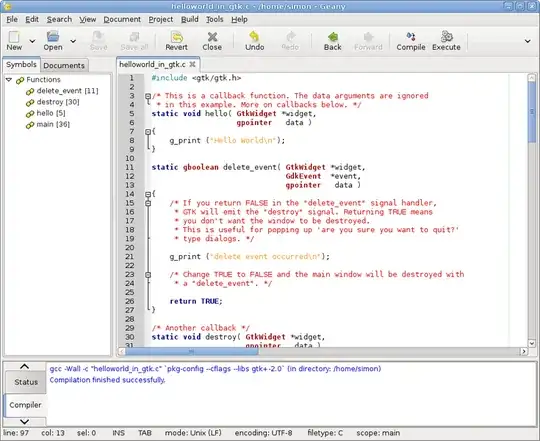The image size is (540, 441).
Task: Click the 'encoding: UTF-8' status bar entry
Action: 263,433
